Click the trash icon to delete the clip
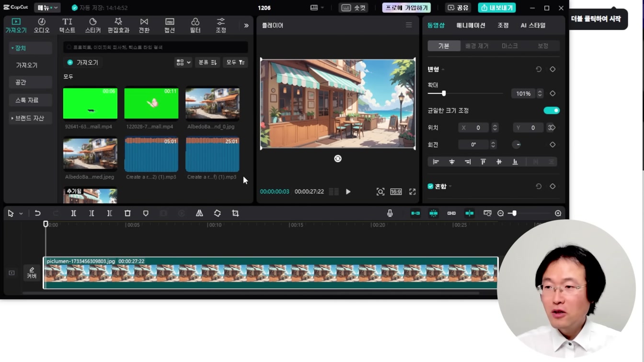Screen dimensions: 644x362 pos(127,213)
